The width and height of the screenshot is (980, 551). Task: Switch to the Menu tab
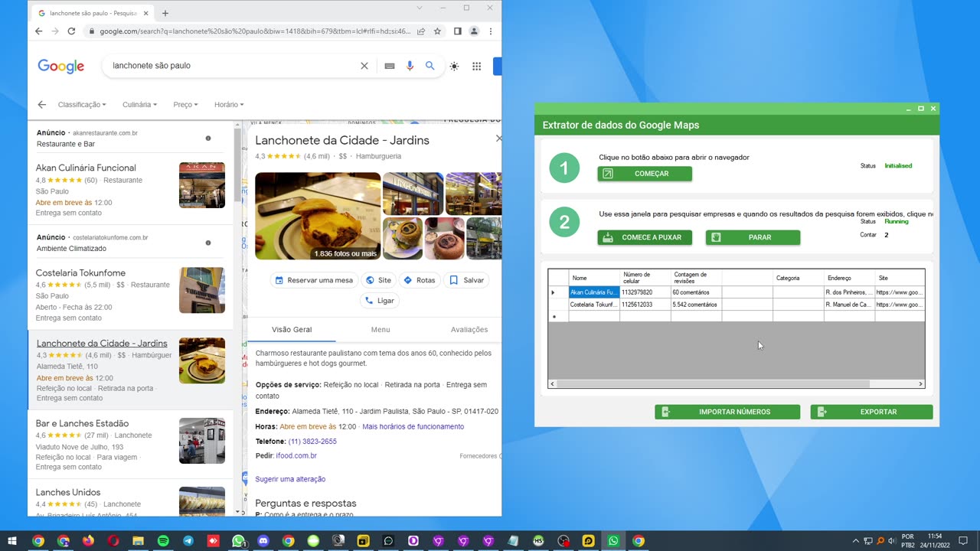point(381,330)
